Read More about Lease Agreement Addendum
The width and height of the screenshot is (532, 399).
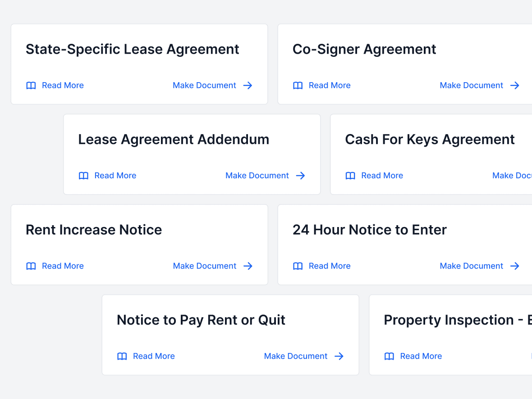115,176
